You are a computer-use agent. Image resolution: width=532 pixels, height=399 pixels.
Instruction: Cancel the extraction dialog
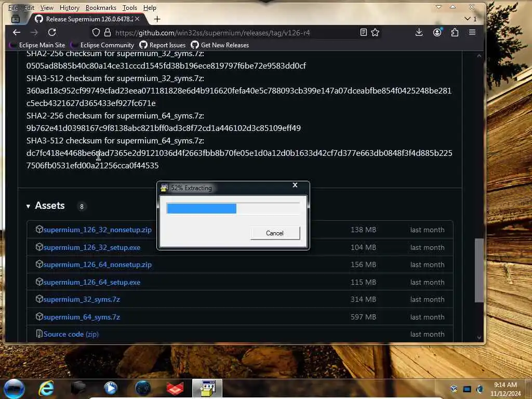coord(275,233)
